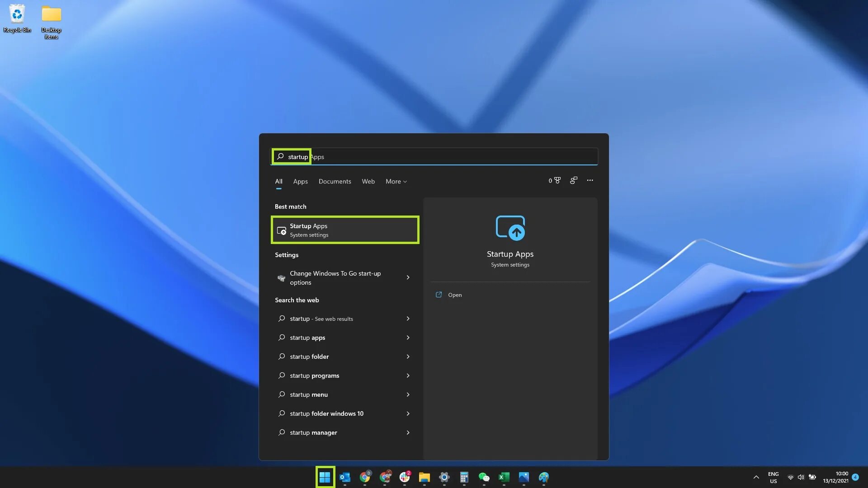Select Startup Apps under Best match
This screenshot has width=868, height=488.
pyautogui.click(x=345, y=230)
